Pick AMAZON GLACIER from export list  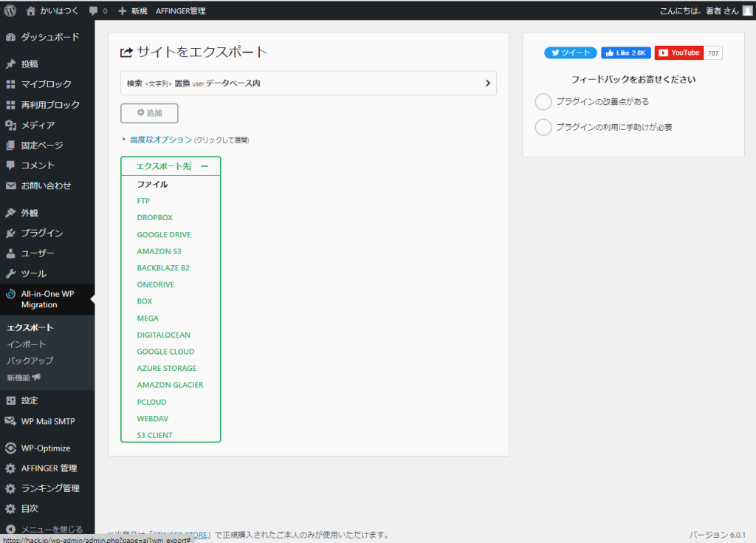(171, 385)
